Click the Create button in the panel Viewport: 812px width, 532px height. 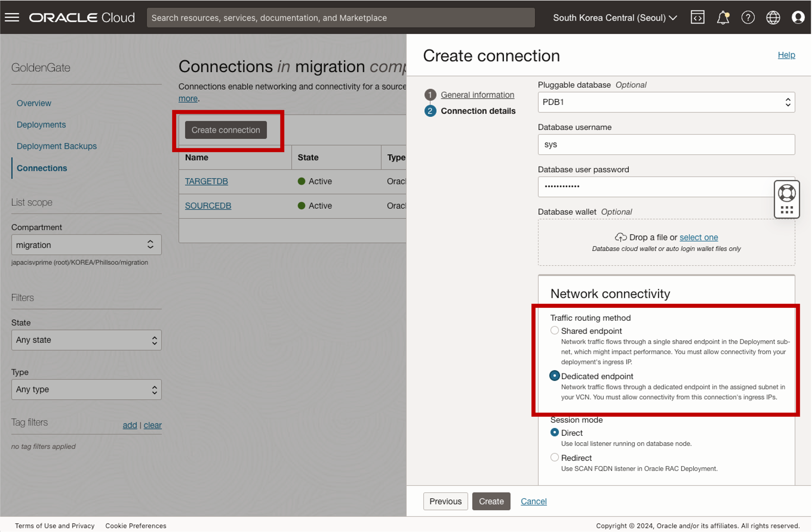[491, 501]
